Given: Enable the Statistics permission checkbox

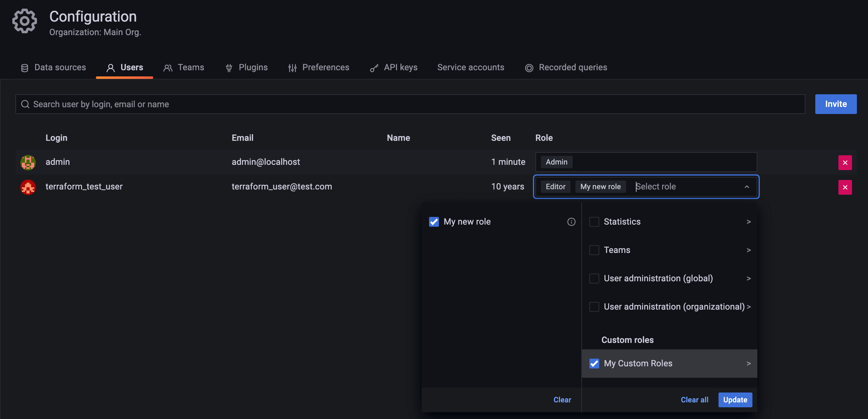Looking at the screenshot, I should click(x=594, y=222).
